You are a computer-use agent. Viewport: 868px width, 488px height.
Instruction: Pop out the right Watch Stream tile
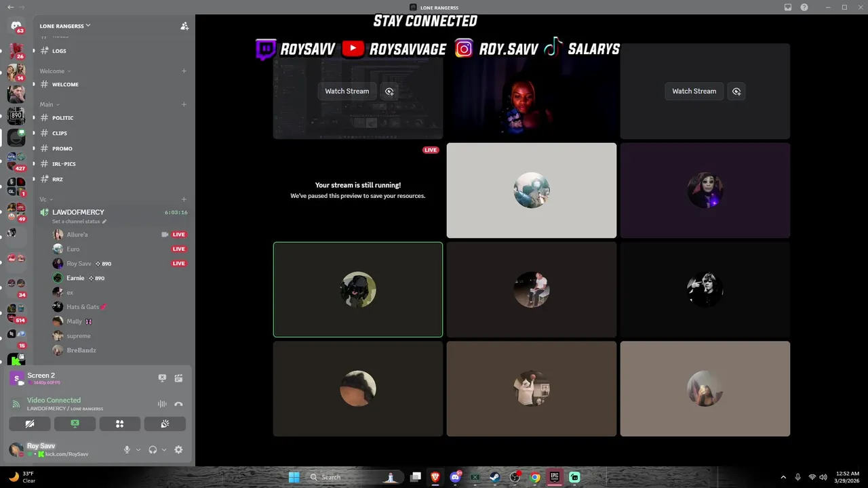(x=736, y=91)
